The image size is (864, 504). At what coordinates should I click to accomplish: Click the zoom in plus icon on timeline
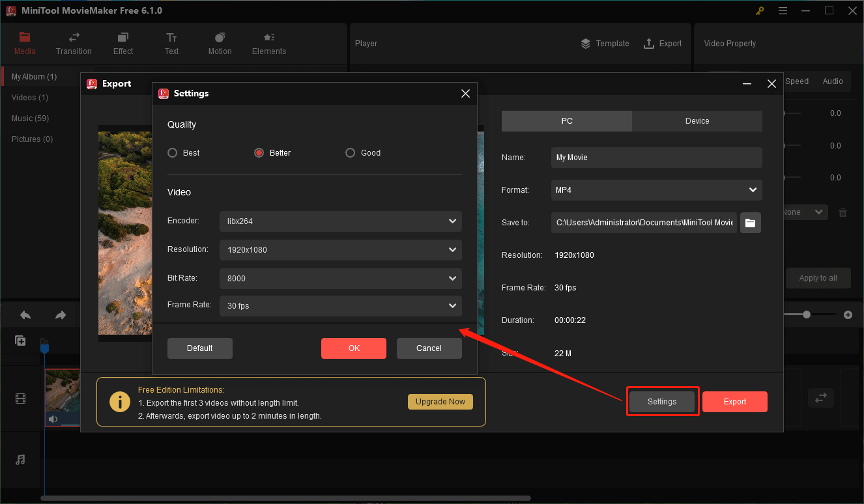(848, 315)
